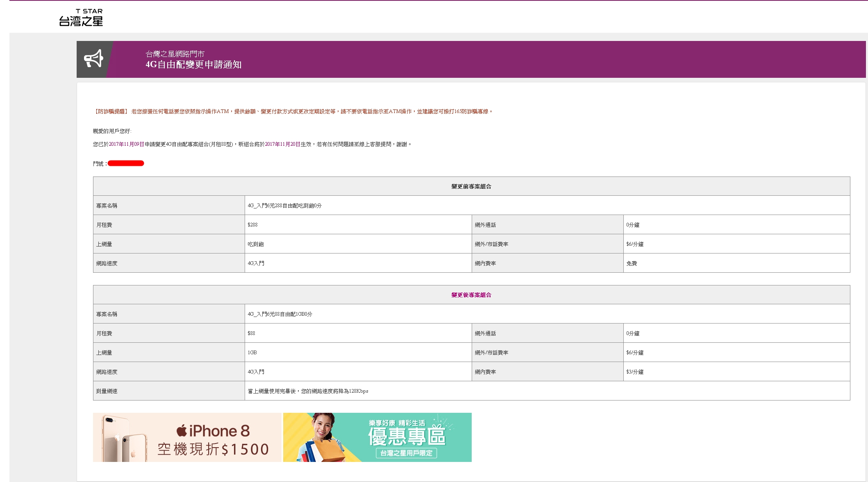Open the 優惠專區 台灣之星用戶限定 banner
The image size is (868, 482).
click(x=377, y=437)
